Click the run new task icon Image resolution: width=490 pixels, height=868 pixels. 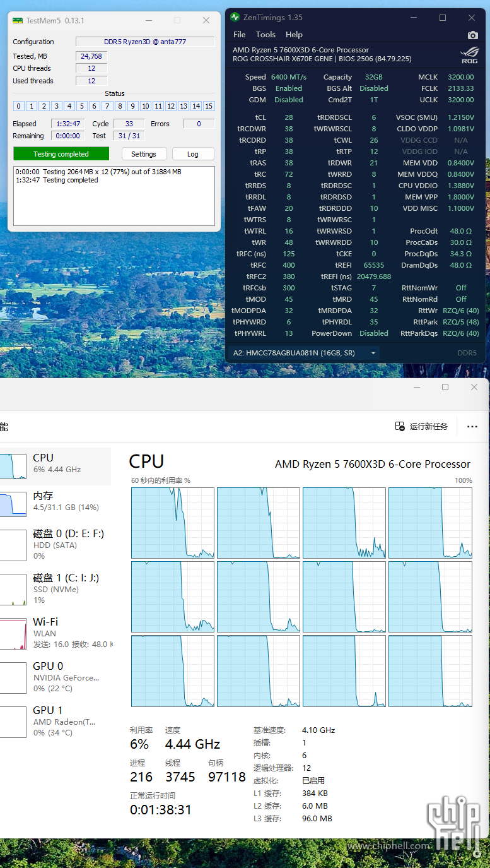[400, 426]
